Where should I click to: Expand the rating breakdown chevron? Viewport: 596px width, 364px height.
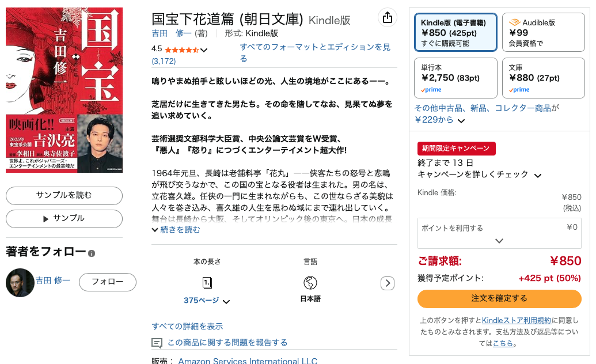[204, 50]
